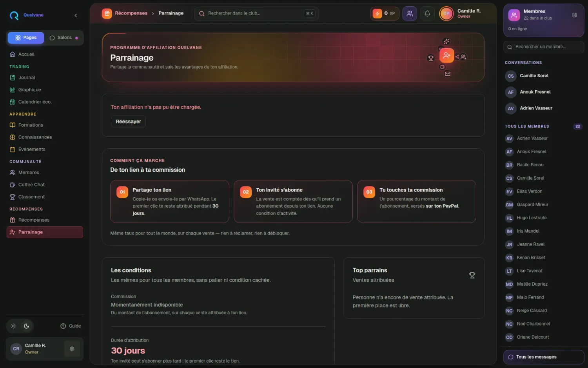This screenshot has height=368, width=588.
Task: Click the 02 Ton invité s'abonne card
Action: [293, 202]
